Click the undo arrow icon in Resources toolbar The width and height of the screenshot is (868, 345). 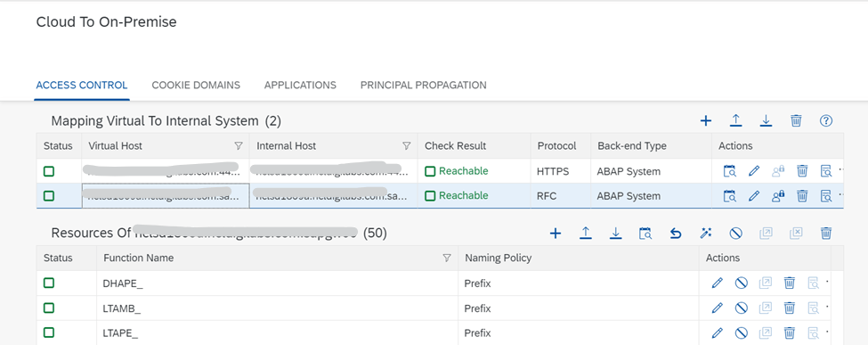tap(676, 234)
